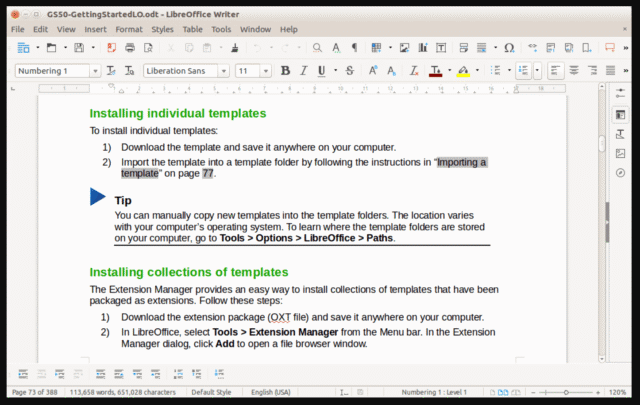Click the New document icon
Screen dimensions: 640x405
coord(23,48)
